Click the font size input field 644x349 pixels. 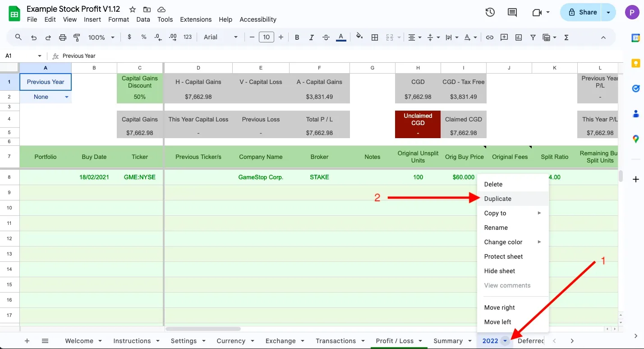[267, 37]
